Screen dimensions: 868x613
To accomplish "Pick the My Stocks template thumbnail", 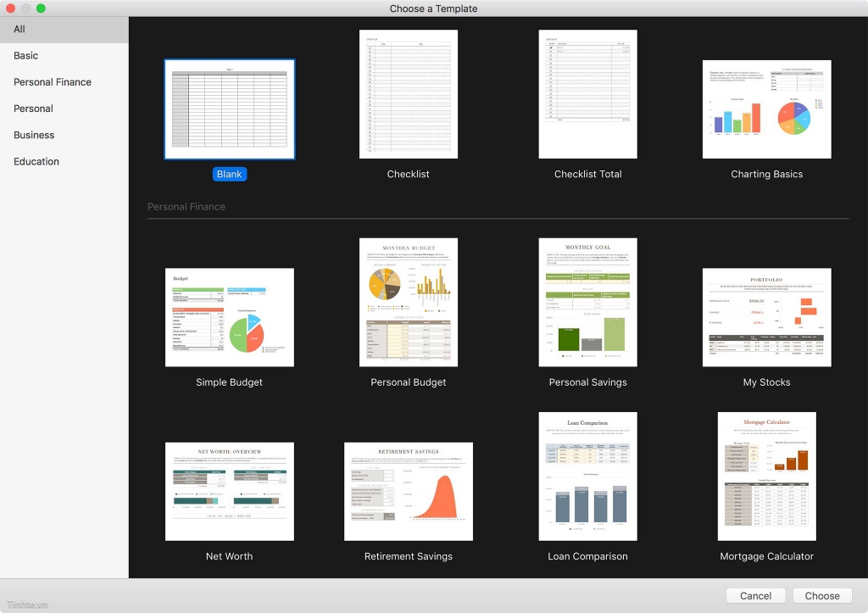I will [x=766, y=317].
